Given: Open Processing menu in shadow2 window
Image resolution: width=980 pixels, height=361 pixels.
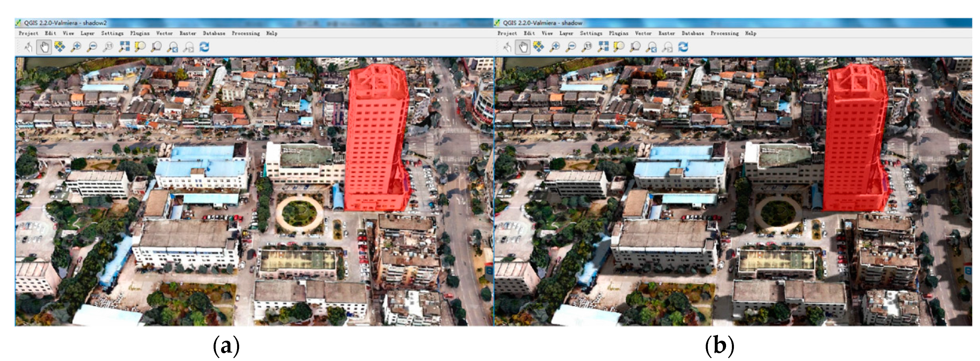Looking at the screenshot, I should tap(246, 33).
